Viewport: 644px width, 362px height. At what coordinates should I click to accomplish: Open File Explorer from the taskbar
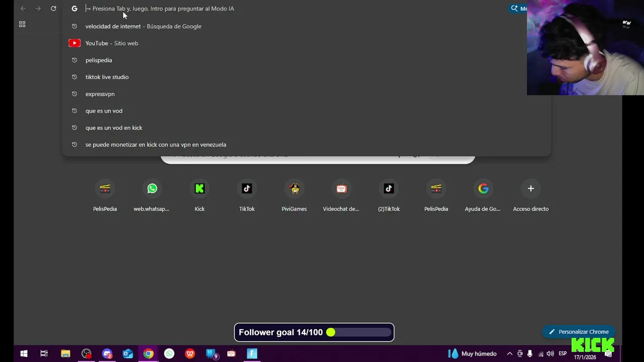point(65,353)
